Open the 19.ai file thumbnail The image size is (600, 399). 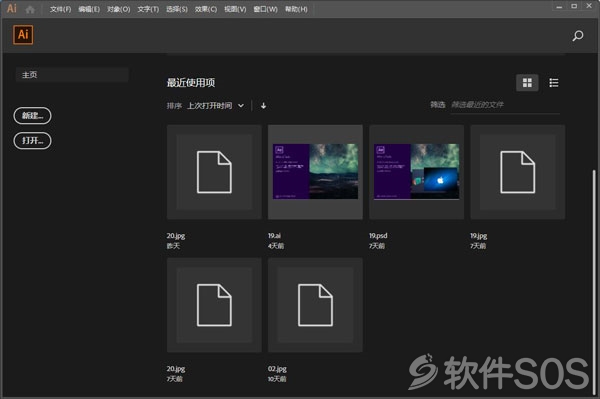click(x=315, y=172)
